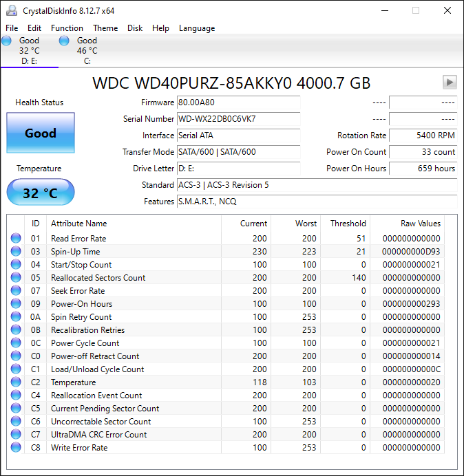Select the D: E: disk status orb
464x476 pixels.
[x=6, y=41]
